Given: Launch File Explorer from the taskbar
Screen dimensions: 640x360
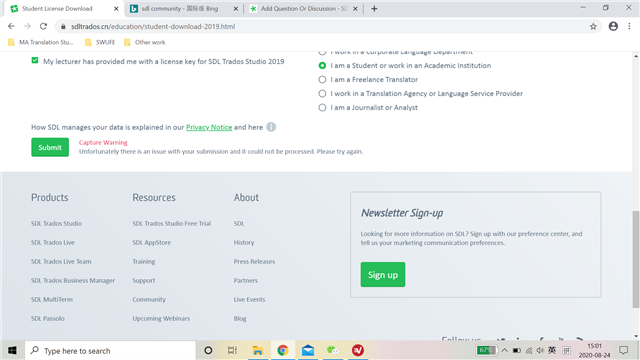Looking at the screenshot, I should (258, 350).
